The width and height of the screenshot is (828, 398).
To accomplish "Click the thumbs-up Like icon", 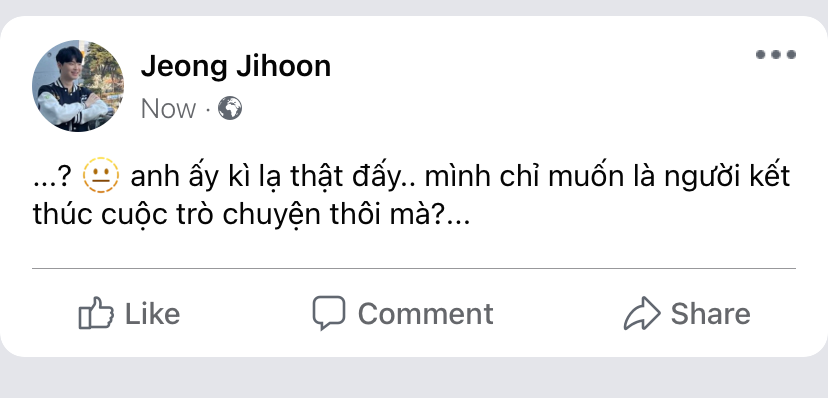I will pyautogui.click(x=96, y=314).
